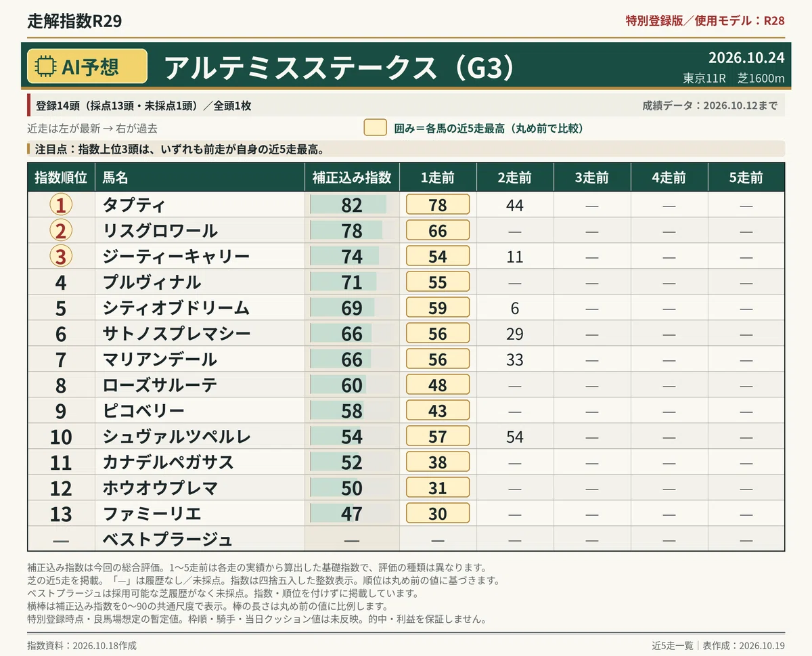Select the 走解指数R29 page title

pos(74,20)
